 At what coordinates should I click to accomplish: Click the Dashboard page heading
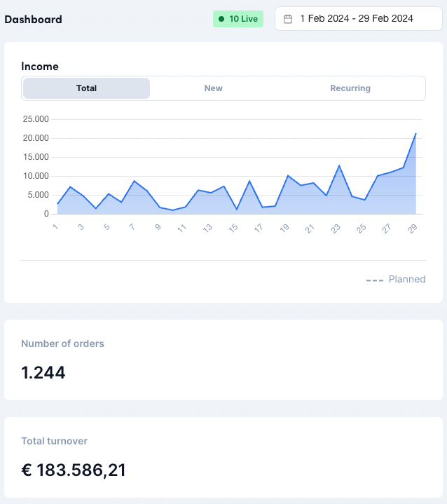[x=33, y=20]
